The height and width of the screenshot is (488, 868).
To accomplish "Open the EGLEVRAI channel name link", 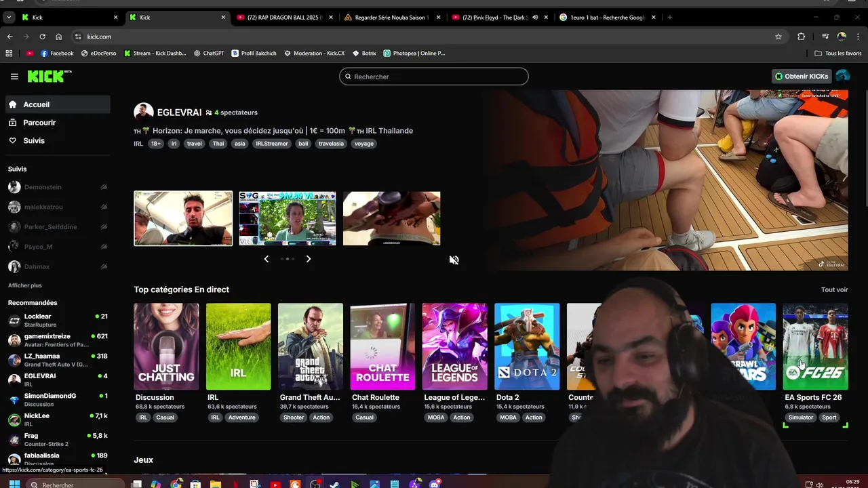I will pos(179,113).
